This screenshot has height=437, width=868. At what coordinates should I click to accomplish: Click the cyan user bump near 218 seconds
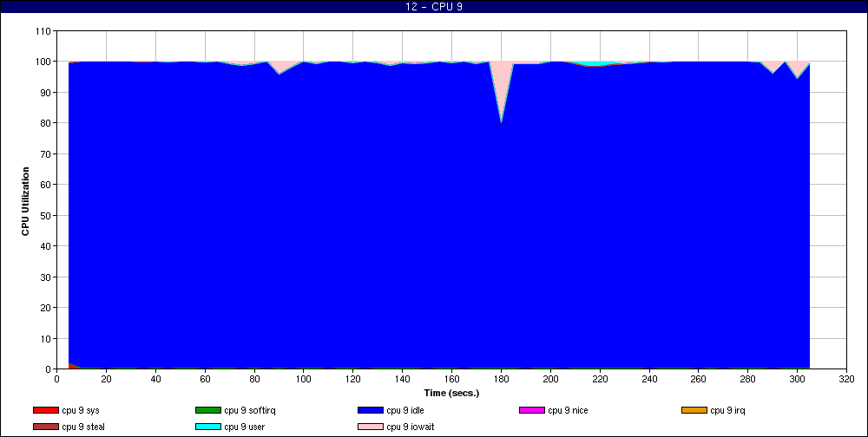point(595,64)
